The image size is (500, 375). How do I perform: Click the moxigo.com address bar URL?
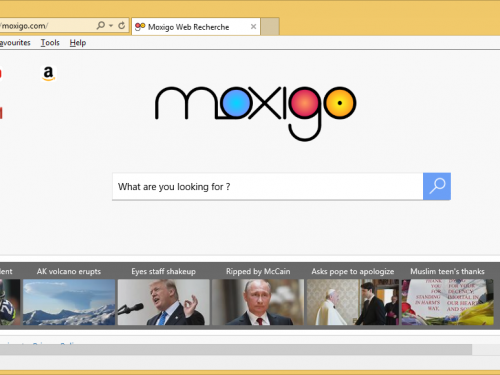coord(24,26)
